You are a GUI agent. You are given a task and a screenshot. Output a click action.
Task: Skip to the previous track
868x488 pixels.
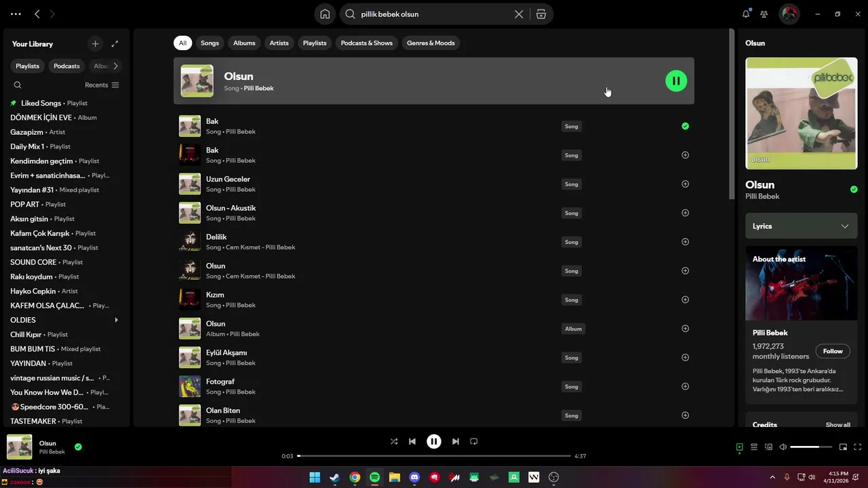412,441
